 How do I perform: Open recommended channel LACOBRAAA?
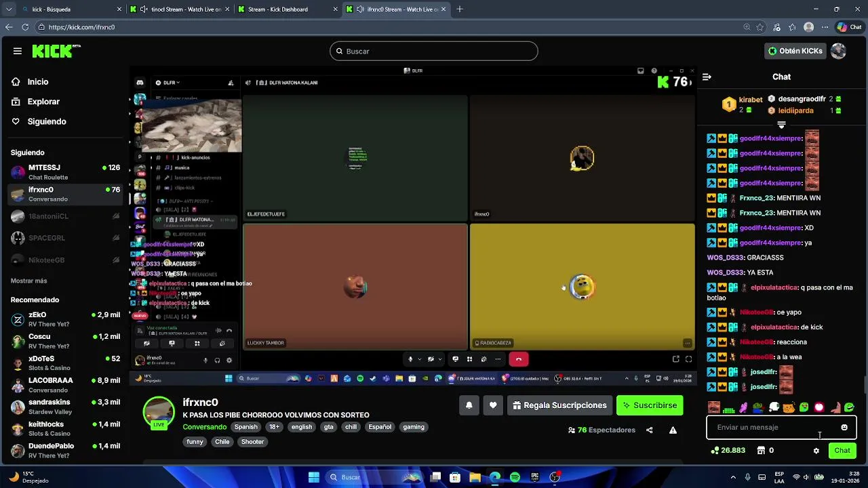[x=66, y=384]
